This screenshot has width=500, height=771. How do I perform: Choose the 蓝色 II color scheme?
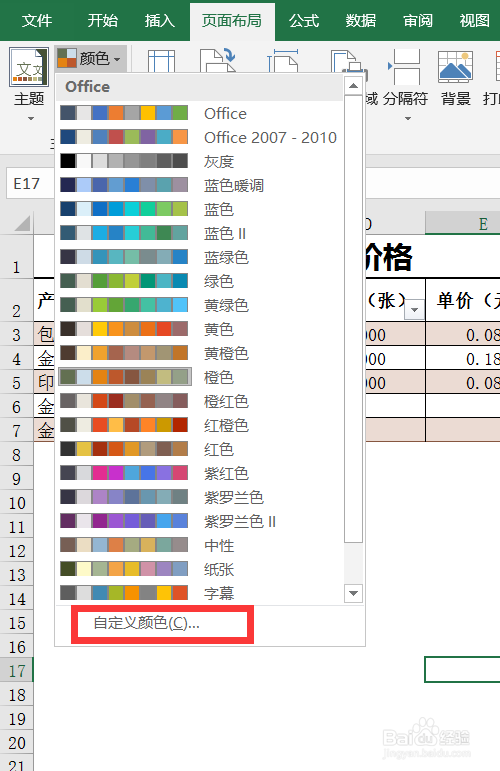tap(200, 233)
